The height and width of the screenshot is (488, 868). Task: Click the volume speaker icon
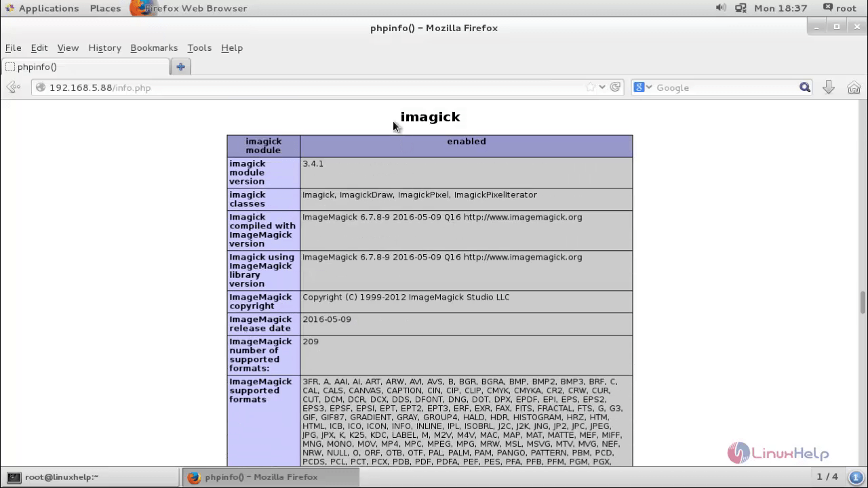pos(720,8)
